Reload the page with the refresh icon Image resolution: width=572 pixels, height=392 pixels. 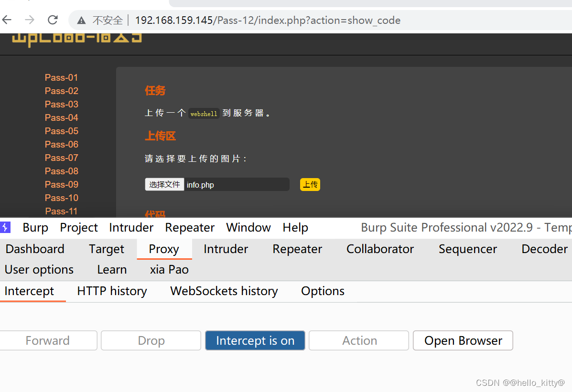point(53,20)
